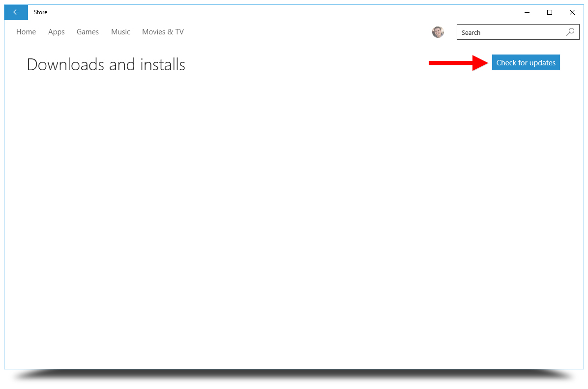The height and width of the screenshot is (389, 588).
Task: Open the Games section
Action: pos(88,32)
